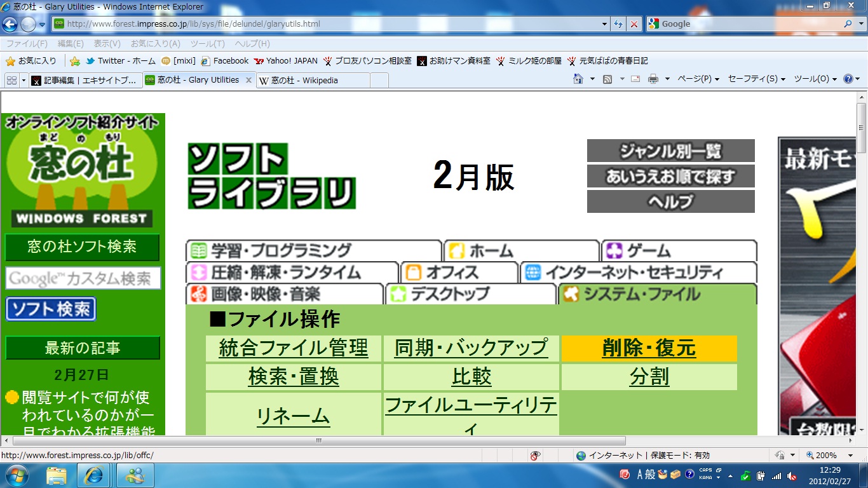Expand the Print button dropdown arrow
Screen dimensions: 868x488
[667, 79]
